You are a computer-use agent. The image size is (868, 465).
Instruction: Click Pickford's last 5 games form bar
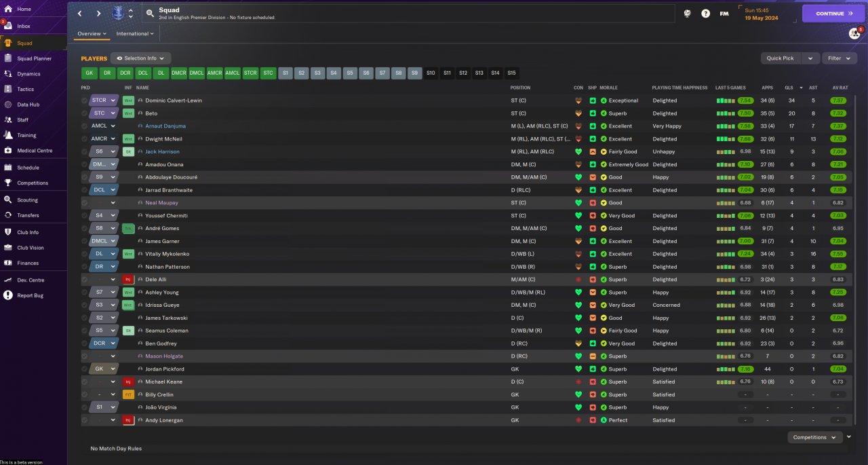pyautogui.click(x=726, y=369)
